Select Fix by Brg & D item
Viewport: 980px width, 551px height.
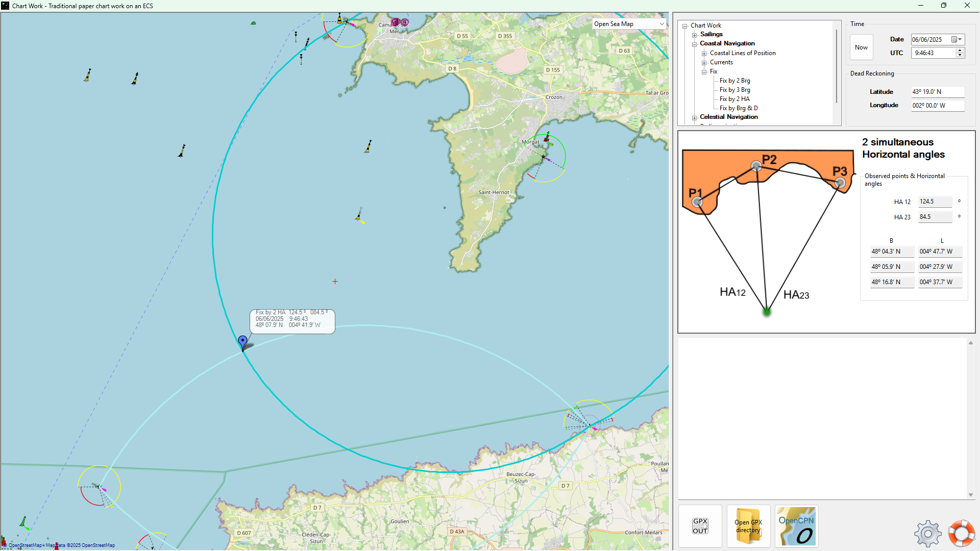738,108
